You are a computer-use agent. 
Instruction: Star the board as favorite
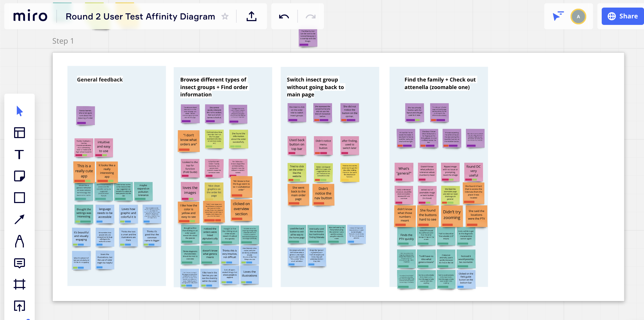(225, 17)
